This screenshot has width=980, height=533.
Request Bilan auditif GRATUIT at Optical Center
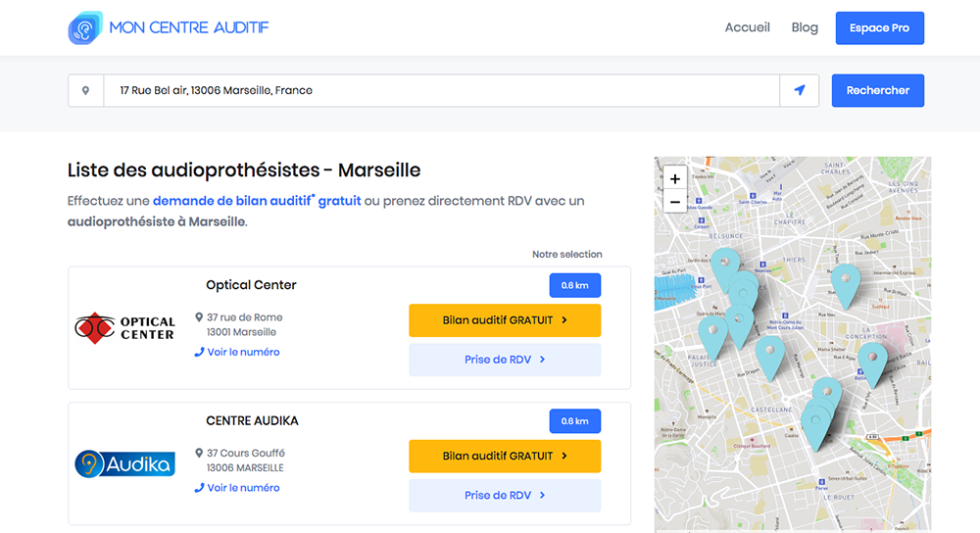505,320
